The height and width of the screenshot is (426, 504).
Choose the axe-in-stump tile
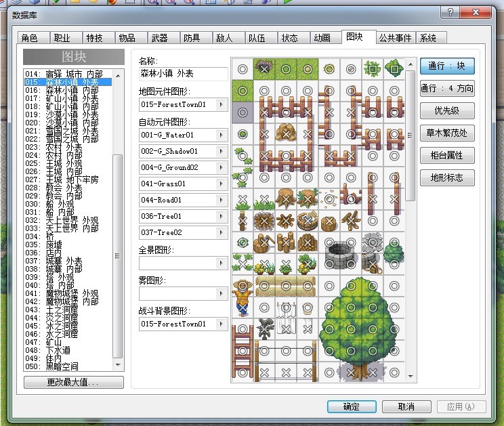pos(264,242)
